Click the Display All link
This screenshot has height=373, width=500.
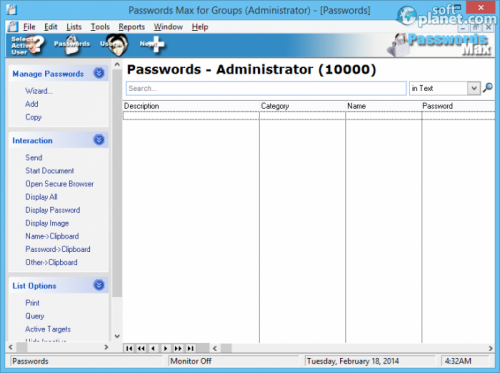tap(41, 197)
